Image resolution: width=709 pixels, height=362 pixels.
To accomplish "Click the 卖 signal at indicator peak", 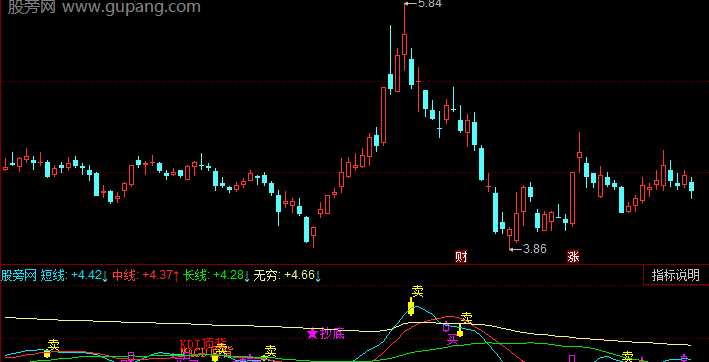I will coord(417,292).
